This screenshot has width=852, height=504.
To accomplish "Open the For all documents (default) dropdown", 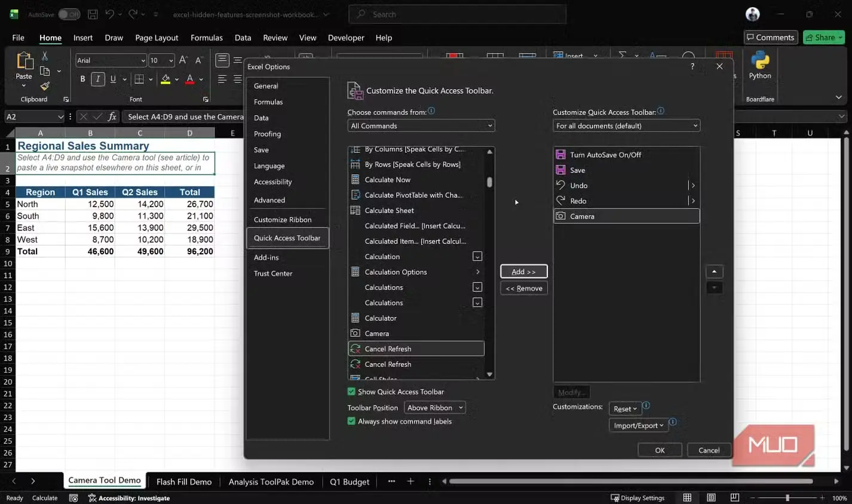I will [626, 125].
